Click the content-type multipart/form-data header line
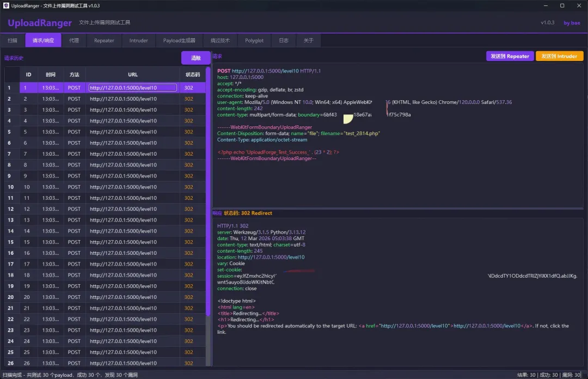The height and width of the screenshot is (379, 588). click(314, 115)
